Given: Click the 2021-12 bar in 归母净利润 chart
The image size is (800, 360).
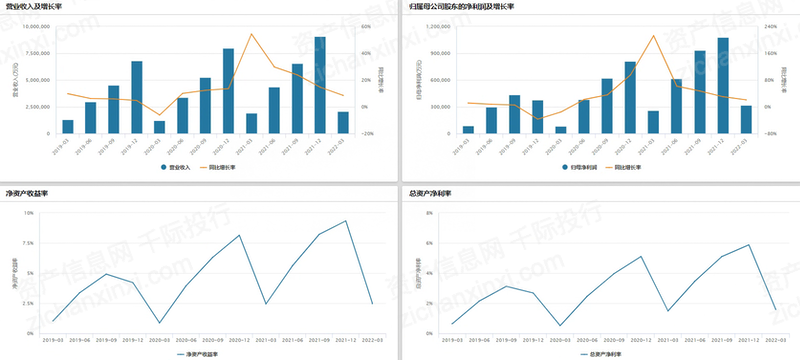Looking at the screenshot, I should pyautogui.click(x=722, y=86).
